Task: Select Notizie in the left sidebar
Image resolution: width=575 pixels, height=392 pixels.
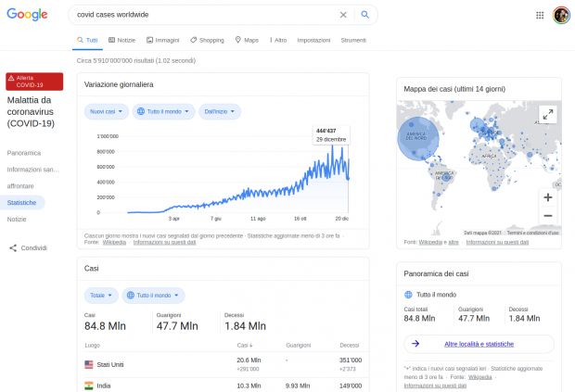Action: pos(17,219)
